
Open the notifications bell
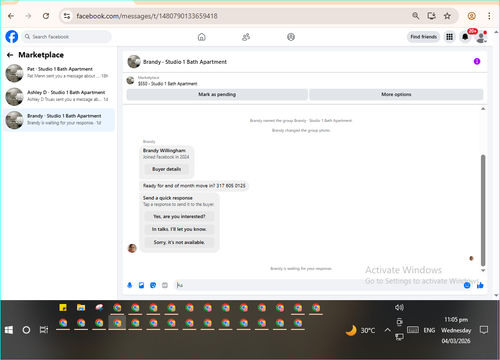[x=465, y=37]
